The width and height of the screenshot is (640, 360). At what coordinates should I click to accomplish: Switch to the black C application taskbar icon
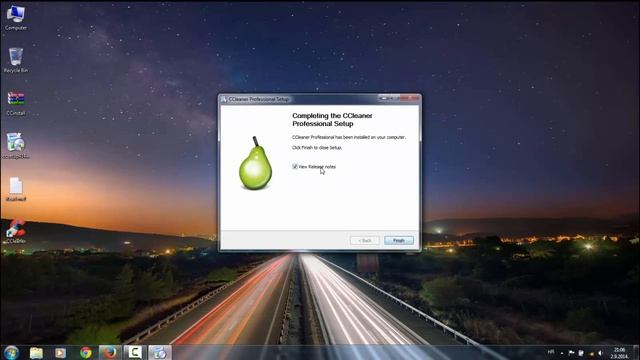pos(134,353)
